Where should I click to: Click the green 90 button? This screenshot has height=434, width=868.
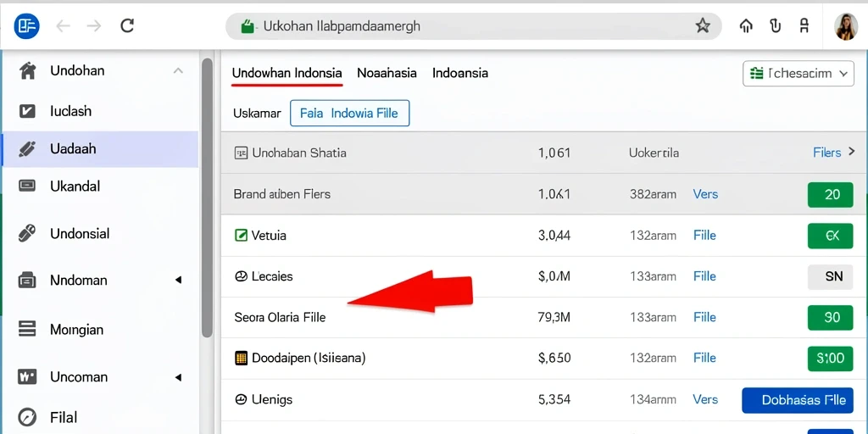click(831, 318)
